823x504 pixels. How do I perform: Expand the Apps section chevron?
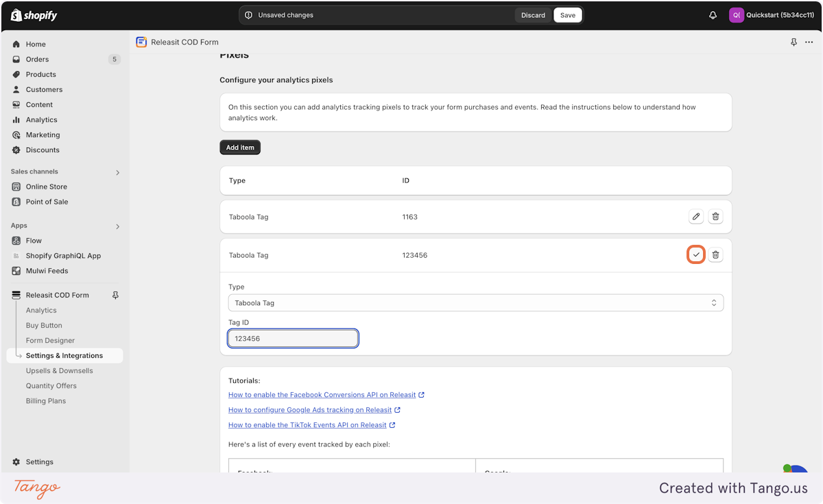pos(117,226)
